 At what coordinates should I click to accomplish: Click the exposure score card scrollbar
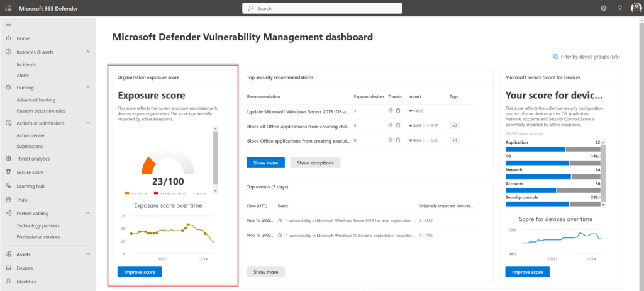coord(216,157)
